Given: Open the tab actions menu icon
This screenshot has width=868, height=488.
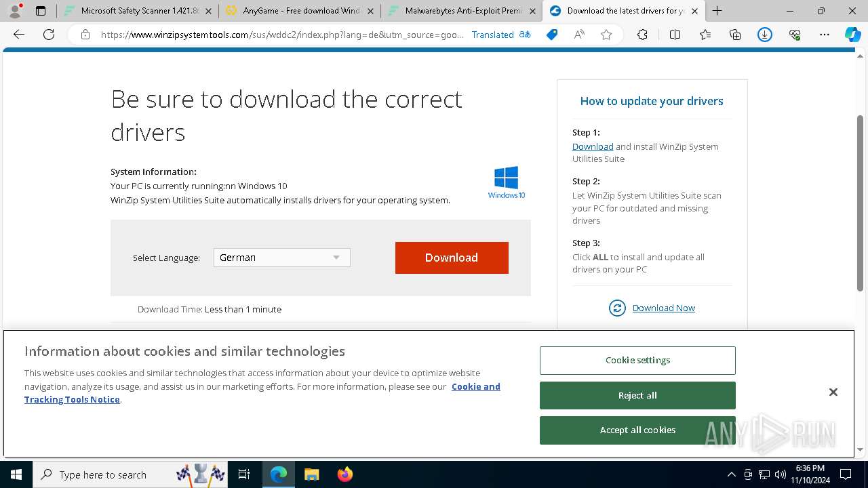Looking at the screenshot, I should pos(41,11).
